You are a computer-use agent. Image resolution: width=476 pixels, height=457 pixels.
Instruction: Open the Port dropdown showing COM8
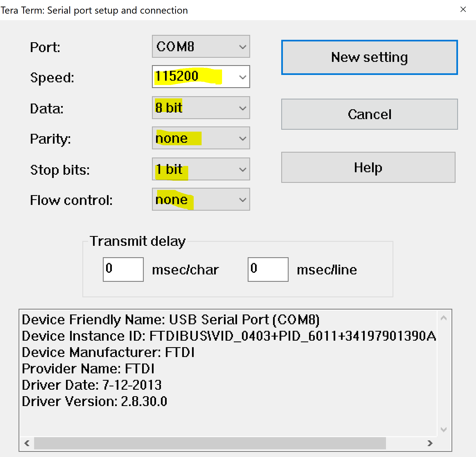[x=201, y=46]
